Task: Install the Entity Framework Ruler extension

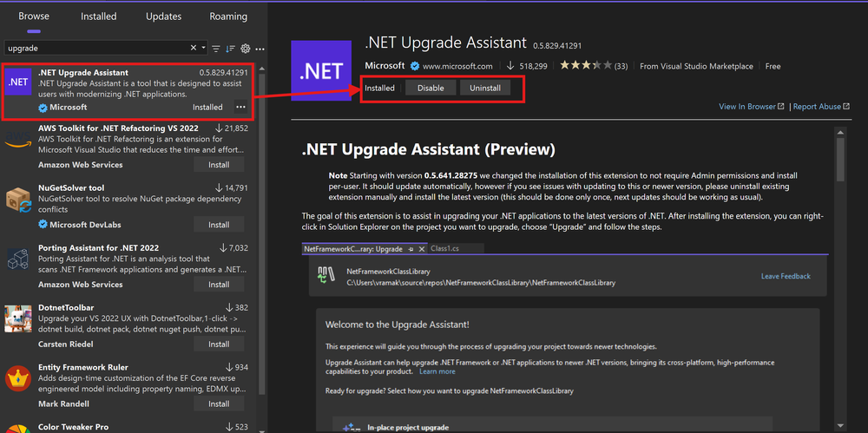Action: click(219, 404)
